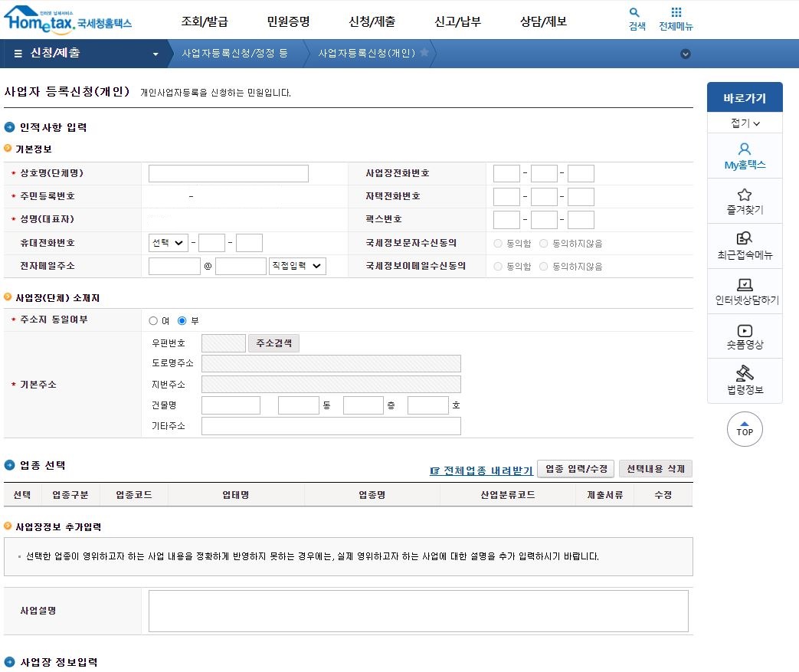Expand the 신청/제출 breadcrumb dropdown arrow
Image resolution: width=799 pixels, height=672 pixels.
coord(156,54)
